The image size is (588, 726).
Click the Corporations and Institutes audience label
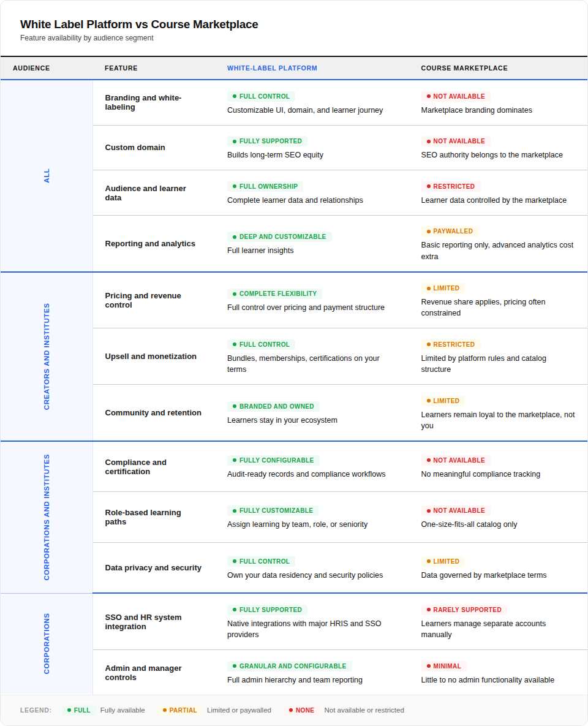47,517
